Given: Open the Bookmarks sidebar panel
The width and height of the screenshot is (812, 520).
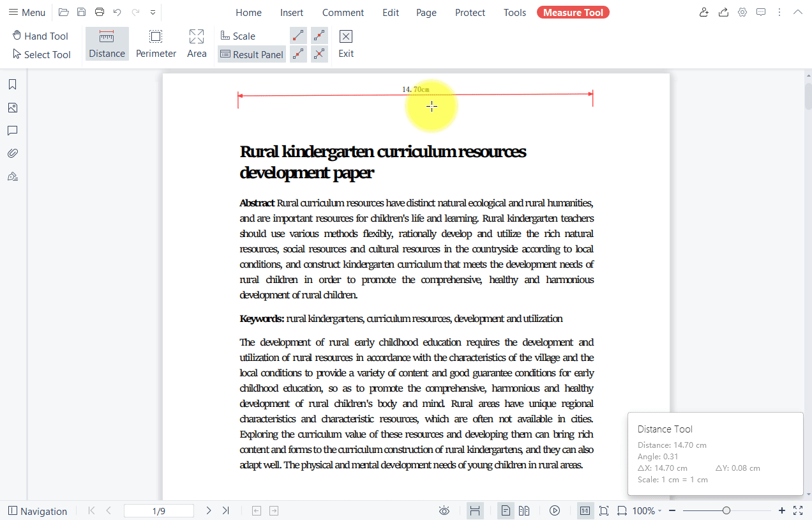Looking at the screenshot, I should (x=13, y=84).
